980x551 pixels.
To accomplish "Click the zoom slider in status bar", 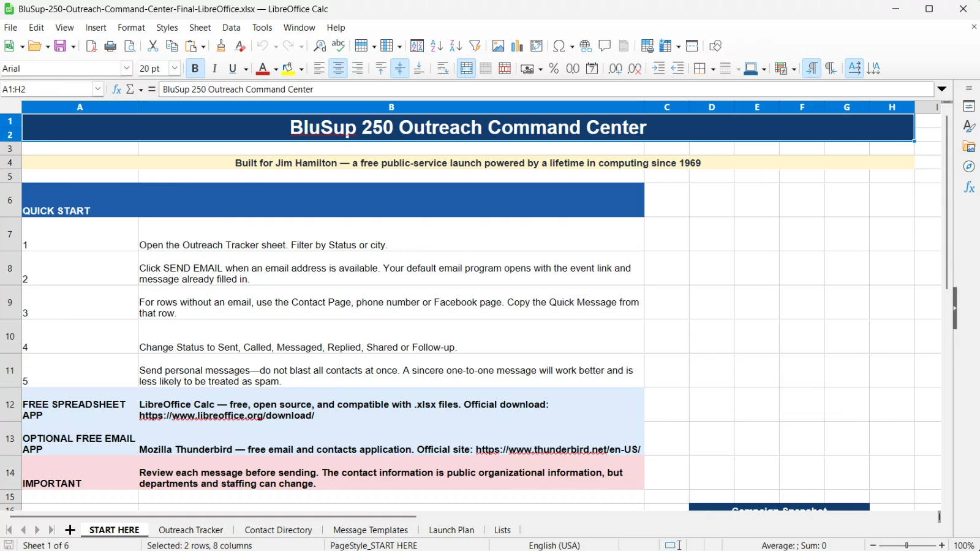I will pos(907,545).
